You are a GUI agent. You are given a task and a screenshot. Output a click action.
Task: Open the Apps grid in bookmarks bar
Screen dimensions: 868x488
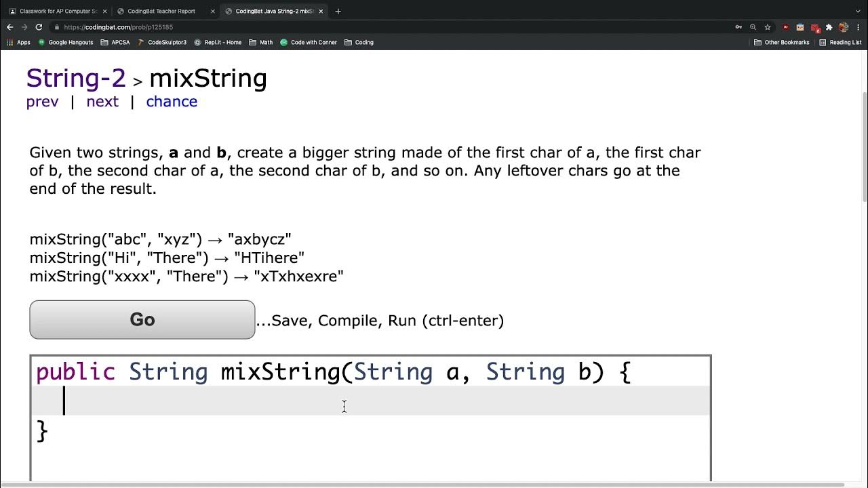(x=18, y=42)
